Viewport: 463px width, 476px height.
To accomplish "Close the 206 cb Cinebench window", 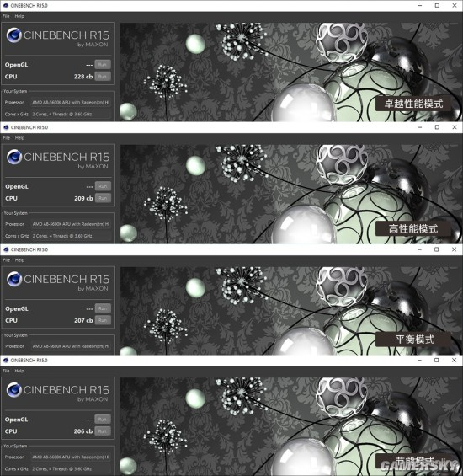I will (455, 360).
